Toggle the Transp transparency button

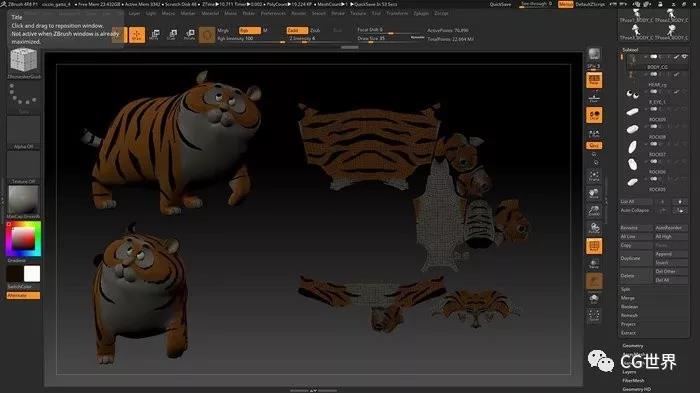coord(594,263)
